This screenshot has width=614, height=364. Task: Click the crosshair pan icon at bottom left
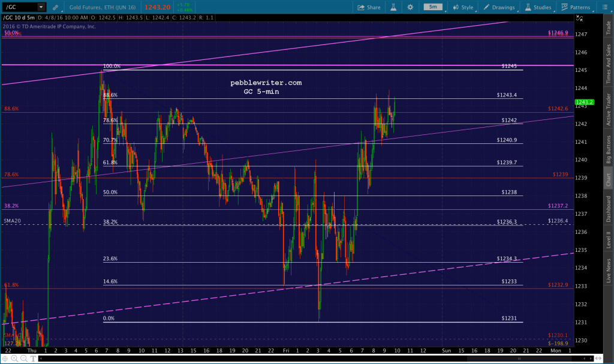[5, 358]
